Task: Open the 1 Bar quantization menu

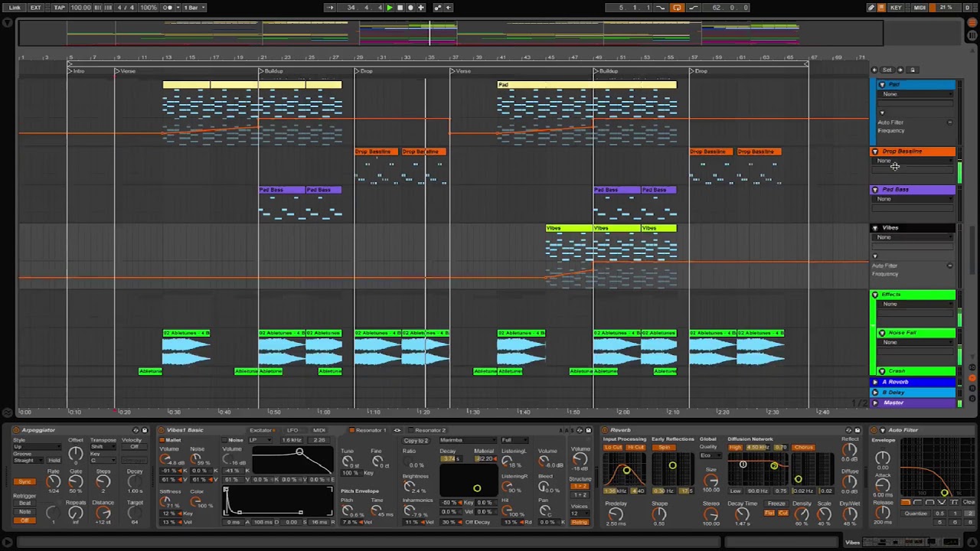Action: 193,8
